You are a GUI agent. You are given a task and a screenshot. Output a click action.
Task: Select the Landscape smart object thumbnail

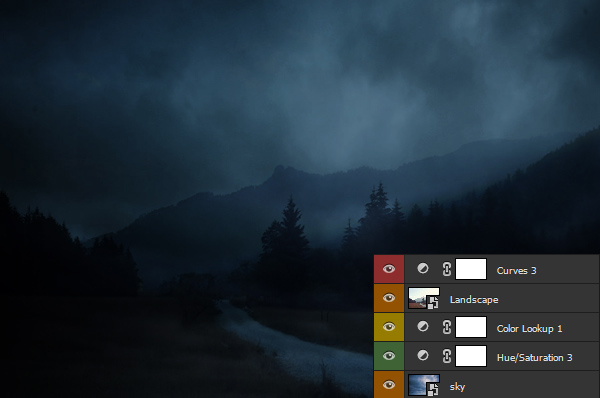click(424, 298)
